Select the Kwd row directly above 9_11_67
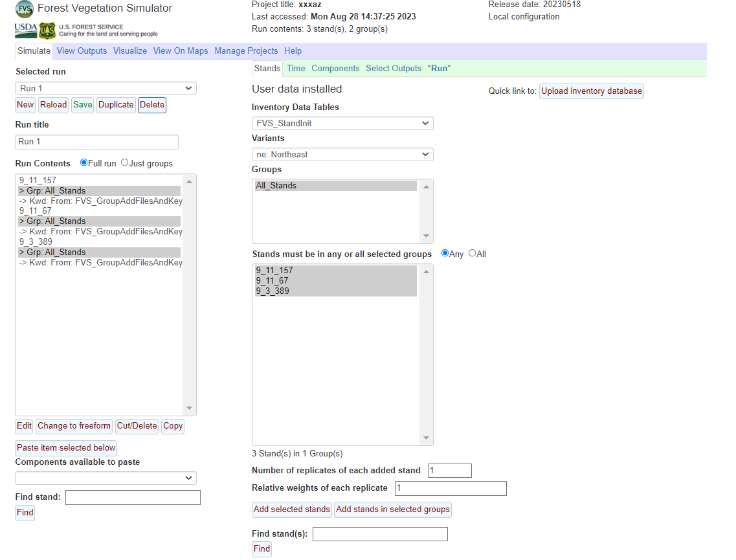The width and height of the screenshot is (736, 560). click(x=100, y=201)
